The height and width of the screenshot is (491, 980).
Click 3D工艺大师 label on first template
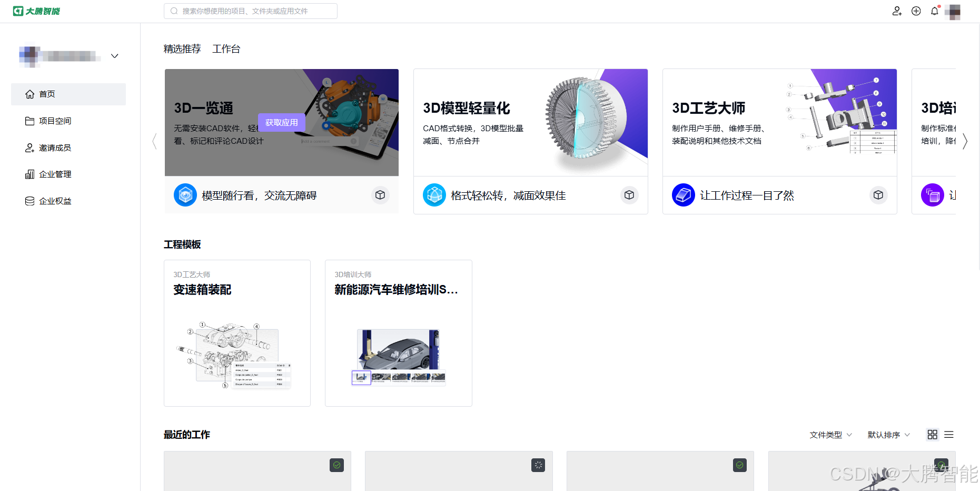[x=192, y=274]
